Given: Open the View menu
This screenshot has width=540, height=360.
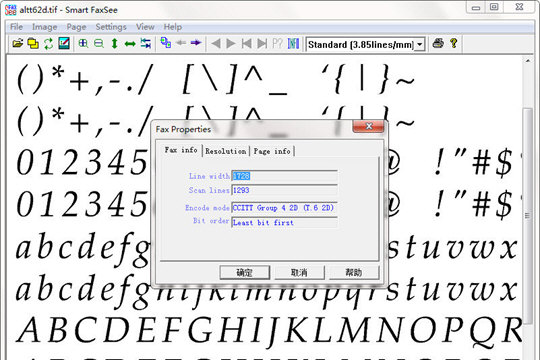Looking at the screenshot, I should tap(145, 27).
